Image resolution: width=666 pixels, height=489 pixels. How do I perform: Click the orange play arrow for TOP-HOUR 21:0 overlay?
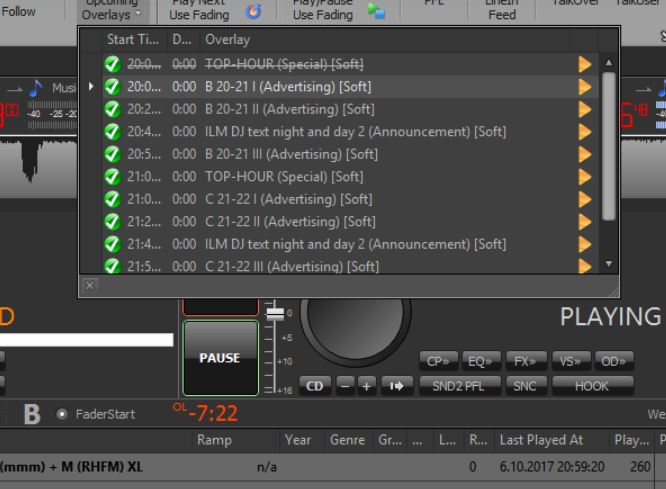585,176
